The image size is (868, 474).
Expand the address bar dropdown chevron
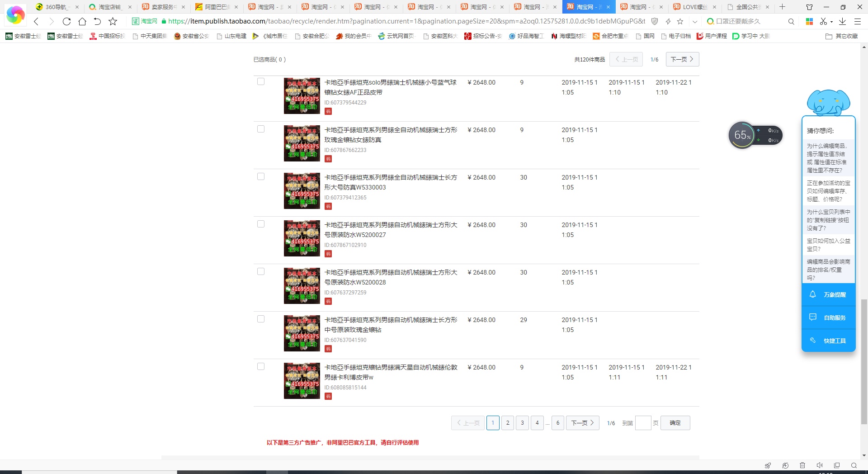[x=695, y=21]
